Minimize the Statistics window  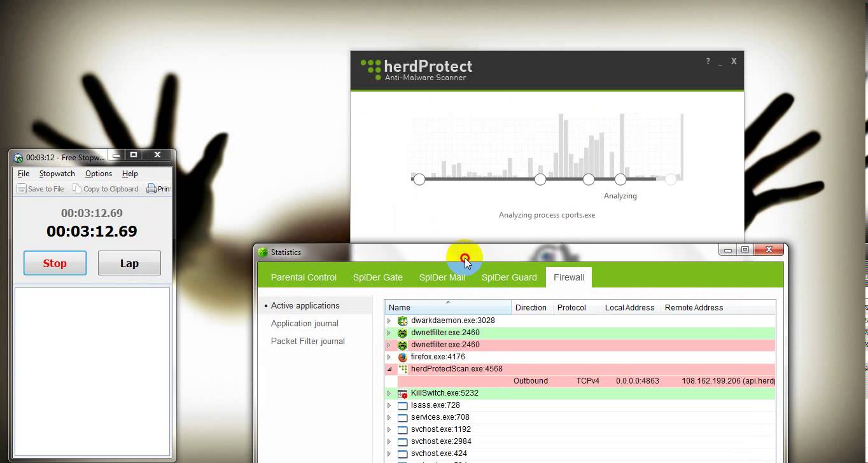[728, 250]
